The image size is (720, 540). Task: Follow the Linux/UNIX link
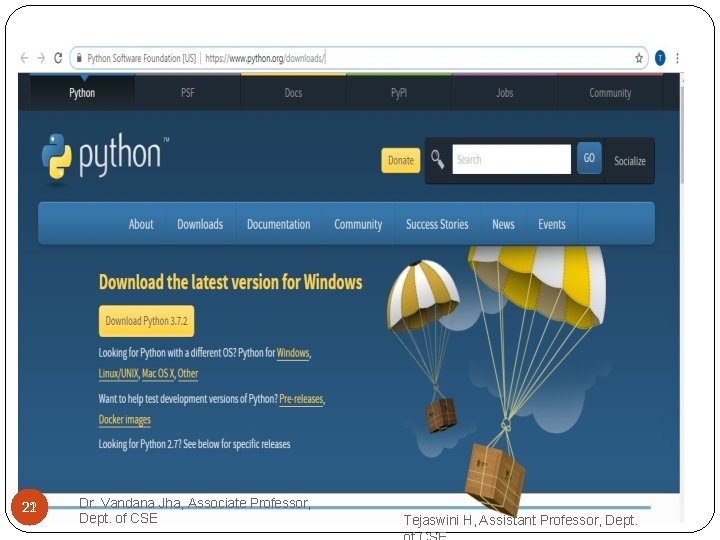pyautogui.click(x=118, y=373)
